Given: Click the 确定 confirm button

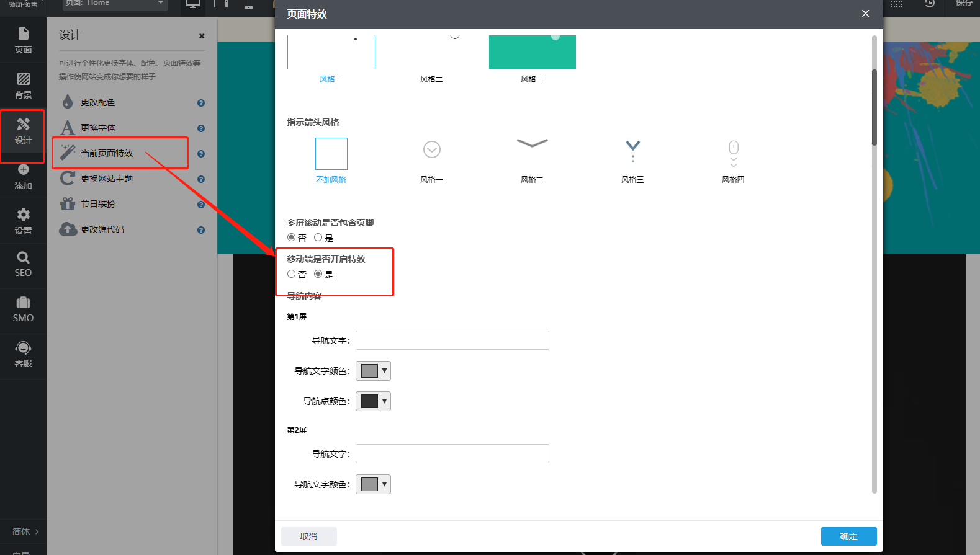Looking at the screenshot, I should point(848,536).
